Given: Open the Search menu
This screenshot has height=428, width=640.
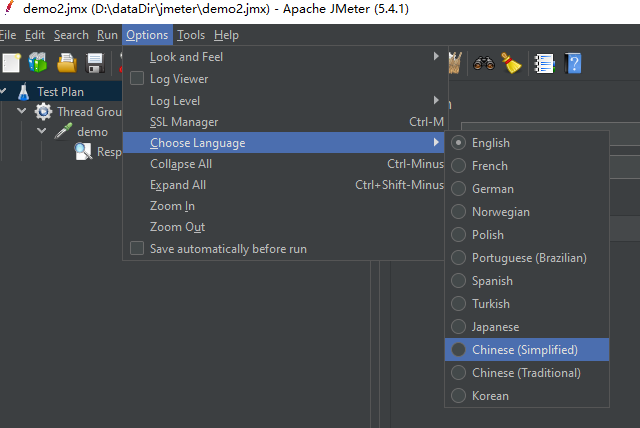Looking at the screenshot, I should [x=71, y=35].
